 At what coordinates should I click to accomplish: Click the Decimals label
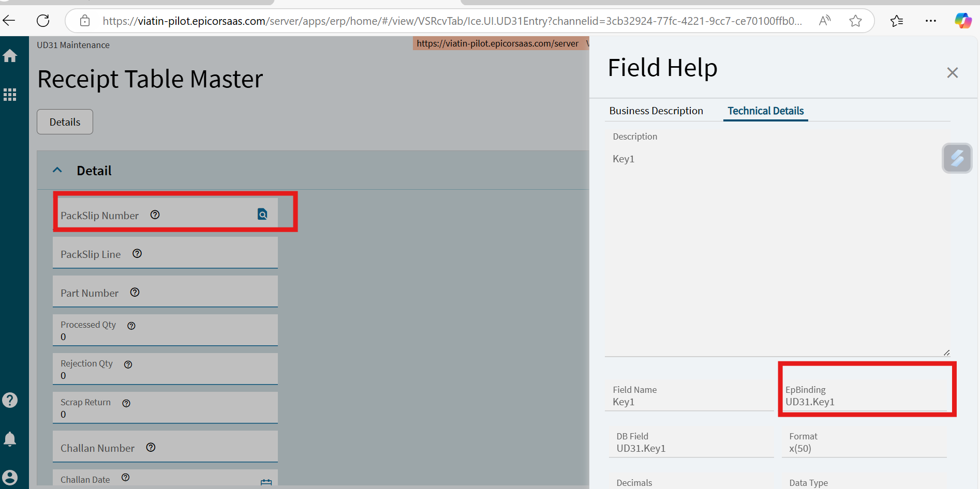point(634,483)
